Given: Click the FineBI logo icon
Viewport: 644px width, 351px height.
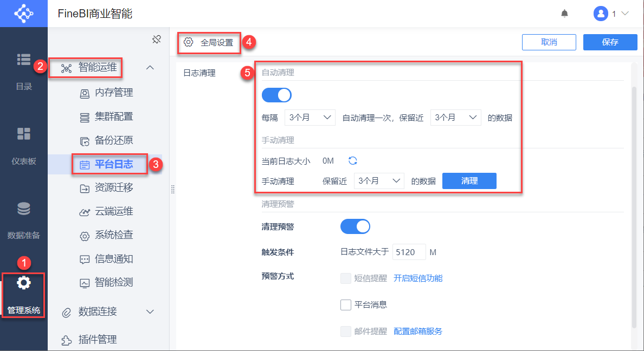Looking at the screenshot, I should point(24,13).
